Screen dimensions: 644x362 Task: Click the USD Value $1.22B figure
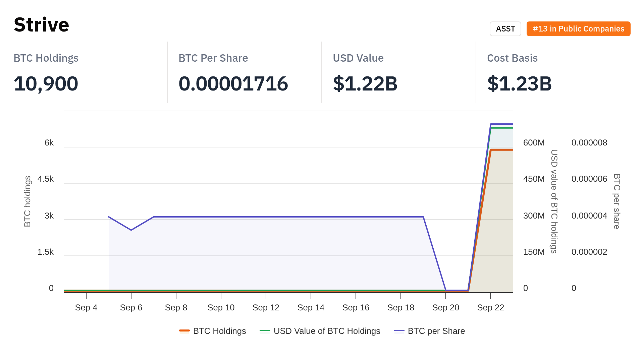point(365,83)
